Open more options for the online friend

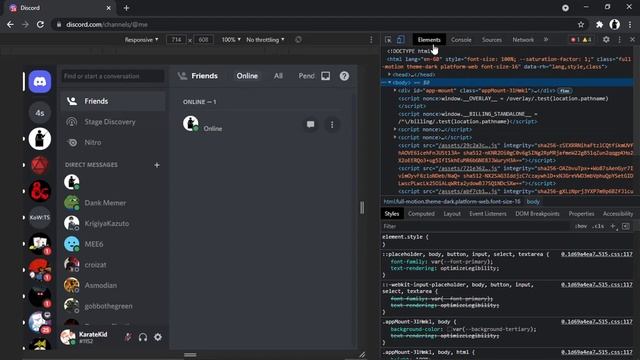[x=332, y=124]
